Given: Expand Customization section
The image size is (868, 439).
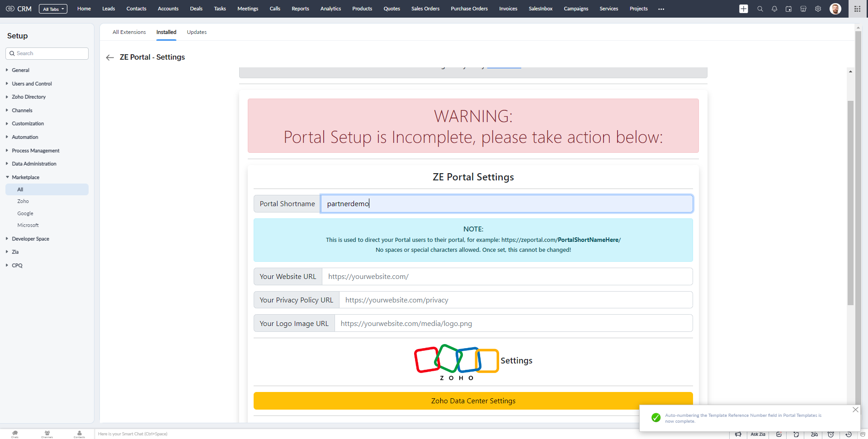Looking at the screenshot, I should [x=28, y=123].
